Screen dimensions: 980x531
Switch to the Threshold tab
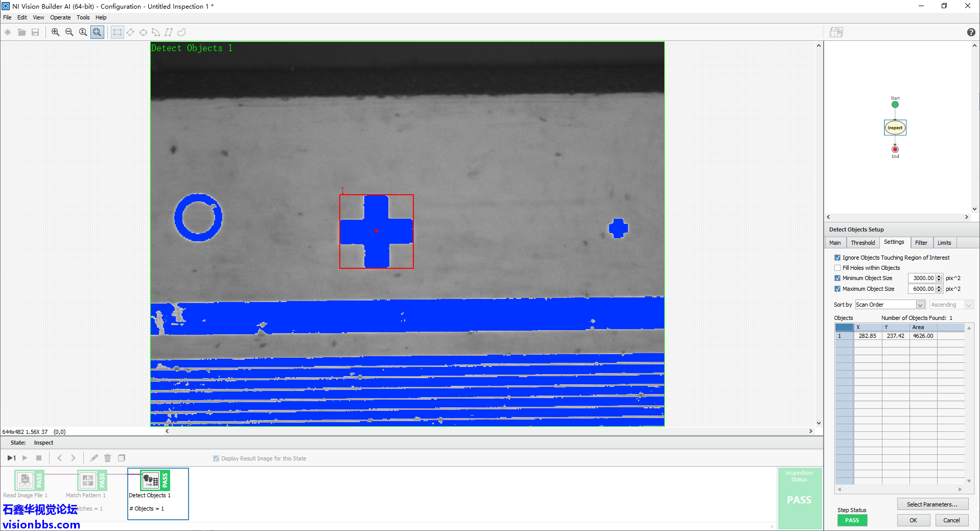862,243
